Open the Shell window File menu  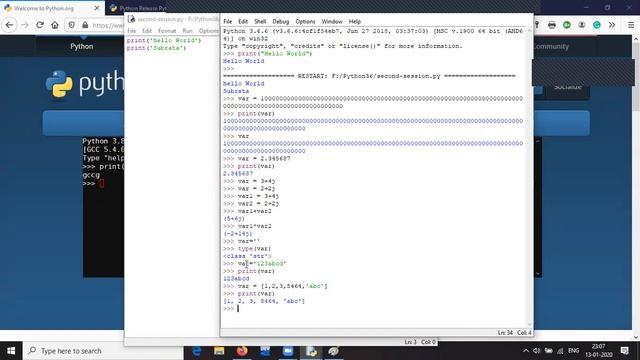227,21
